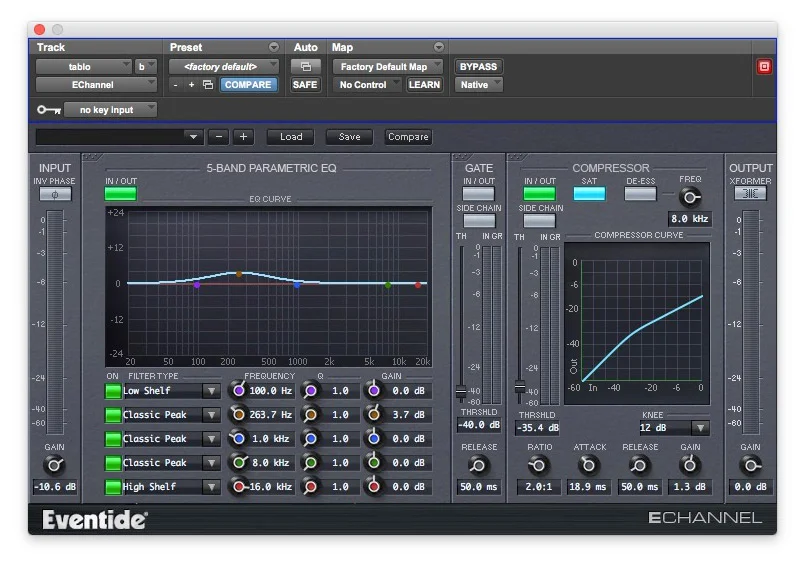Open the Low Shelf filter type dropdown
This screenshot has height=561, width=810.
point(211,391)
